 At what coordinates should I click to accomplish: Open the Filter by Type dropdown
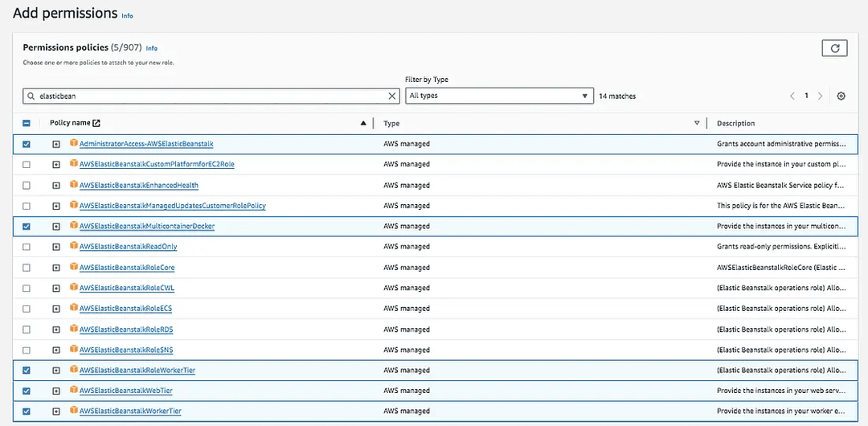pos(499,96)
